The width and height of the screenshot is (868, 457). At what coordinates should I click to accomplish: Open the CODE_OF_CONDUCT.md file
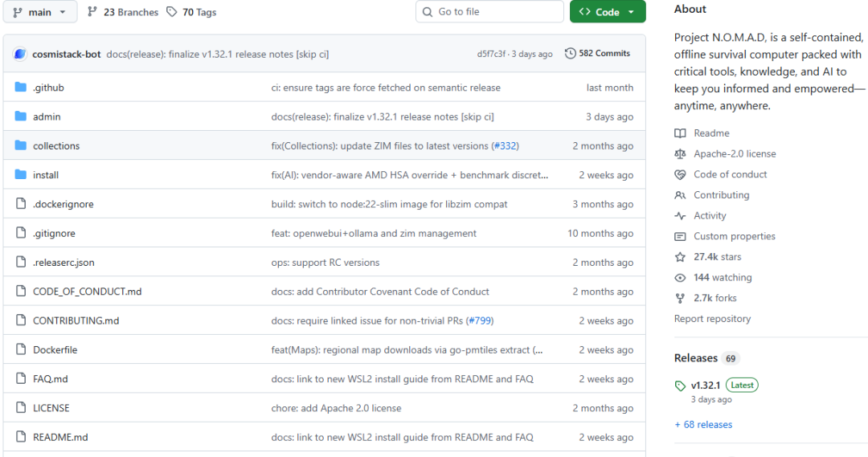point(87,292)
